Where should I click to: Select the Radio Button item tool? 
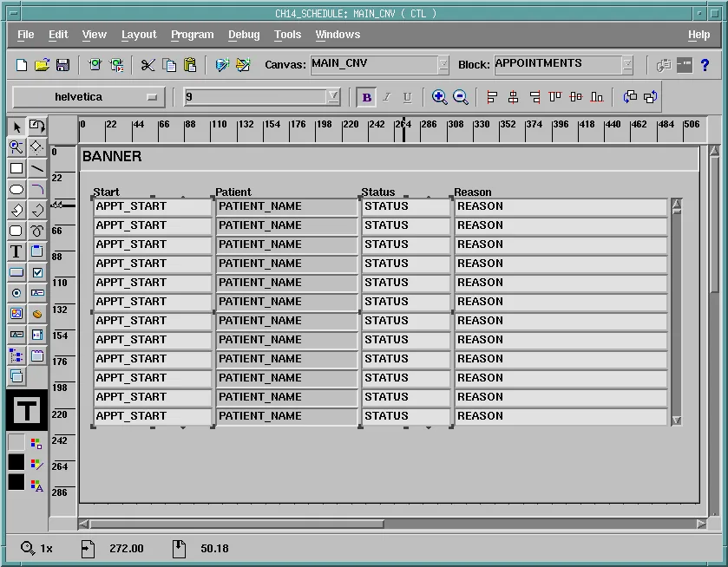[16, 293]
